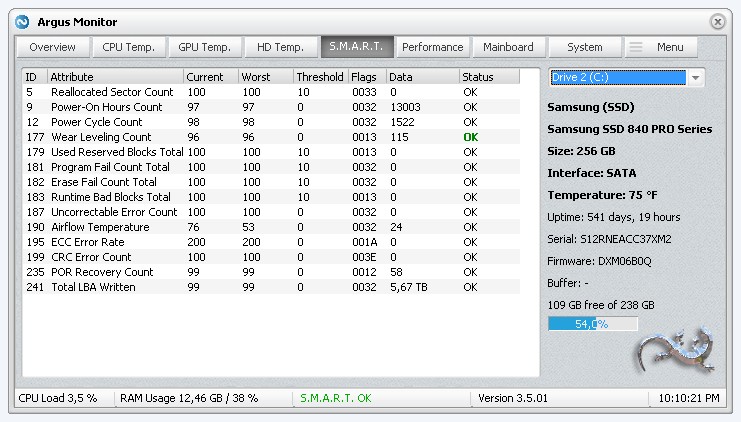The image size is (741, 422).
Task: Go to the GPU Temp. tab
Action: [205, 47]
